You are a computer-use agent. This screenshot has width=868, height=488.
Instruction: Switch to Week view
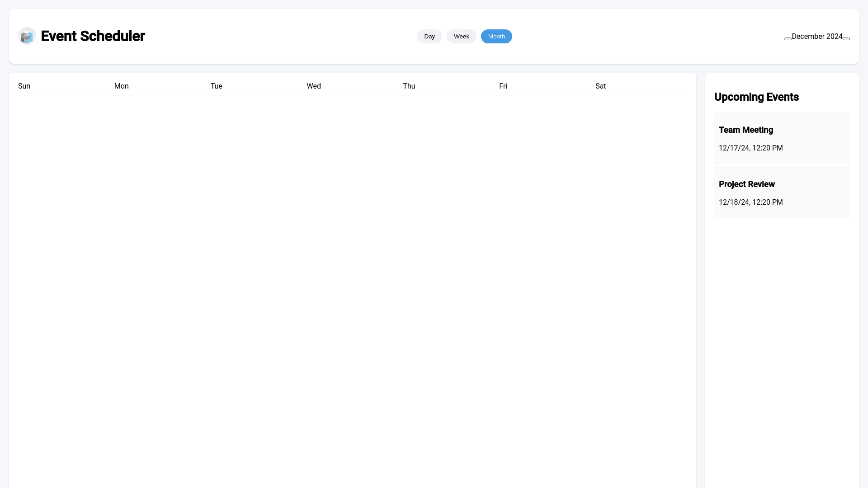tap(461, 37)
